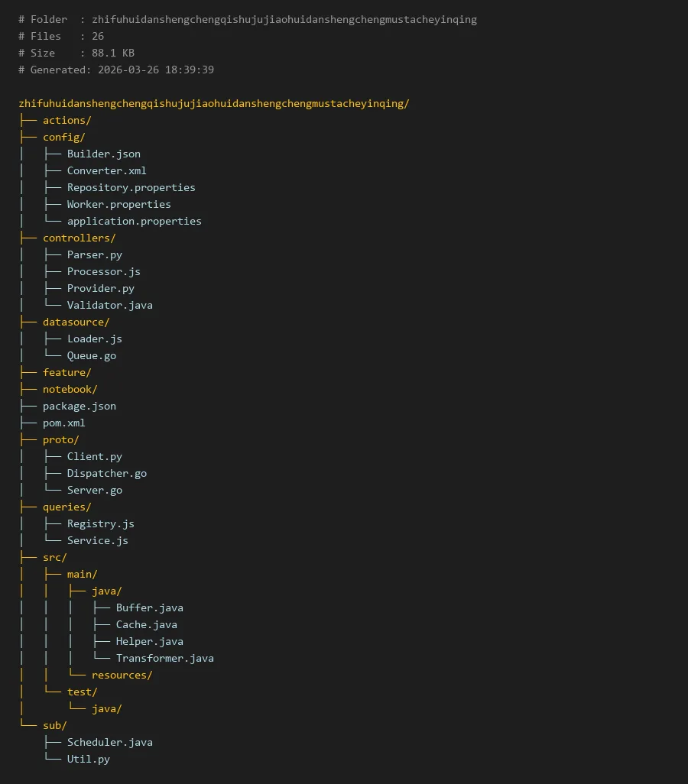This screenshot has width=688, height=784.
Task: Click the root folder name in the tree
Action: coord(214,103)
